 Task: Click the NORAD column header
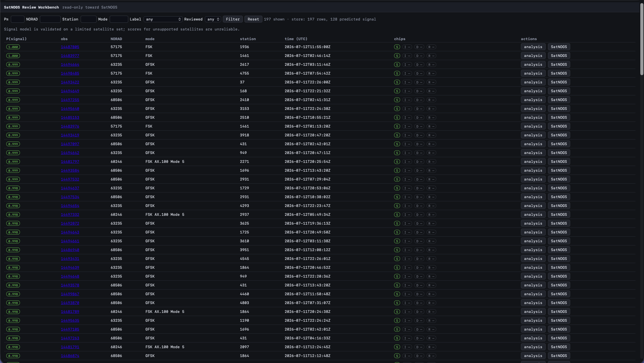pos(116,39)
